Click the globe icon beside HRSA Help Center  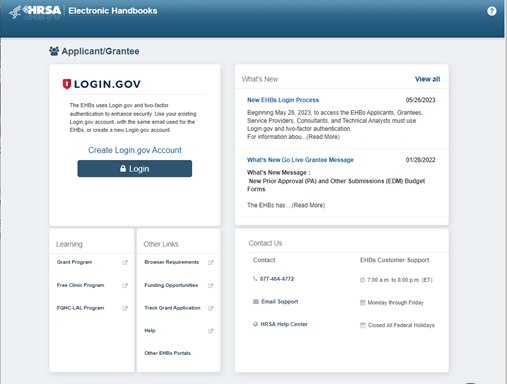point(256,324)
